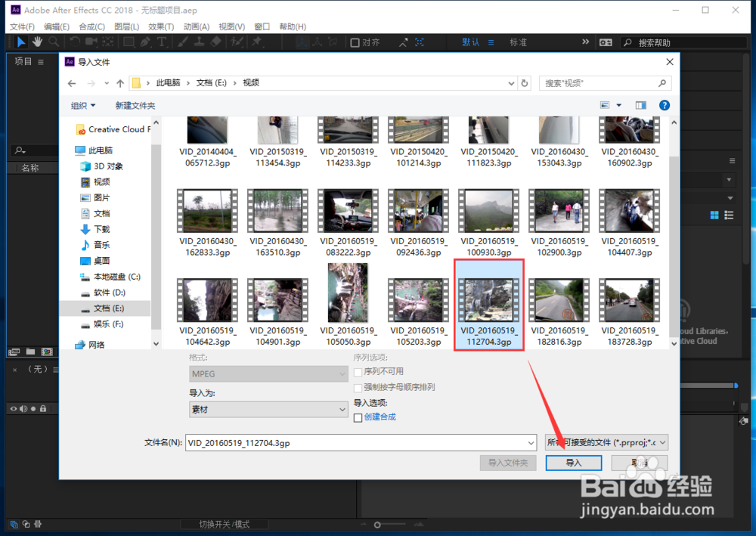Click the 导入 button
The width and height of the screenshot is (756, 536).
click(573, 462)
